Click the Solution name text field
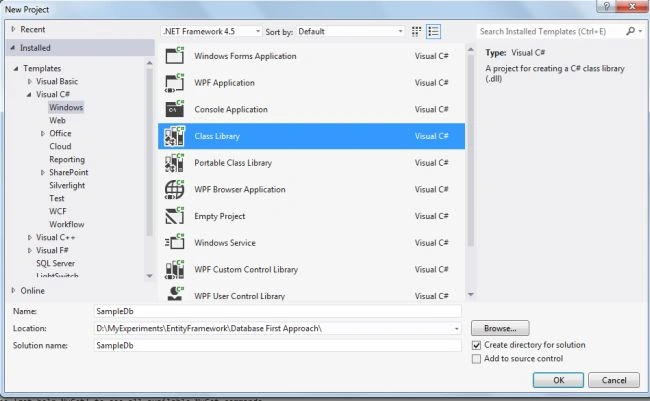Image resolution: width=650 pixels, height=401 pixels. tap(277, 345)
